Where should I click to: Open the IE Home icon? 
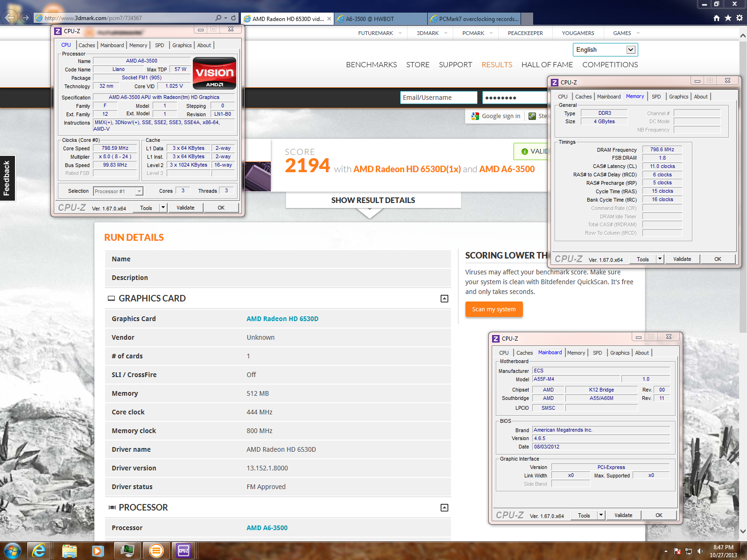tap(717, 18)
